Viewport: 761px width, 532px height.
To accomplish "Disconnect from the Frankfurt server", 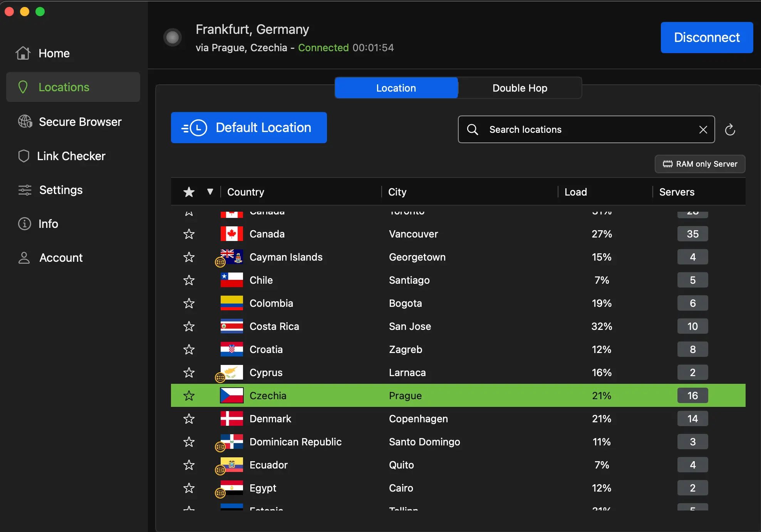I will coord(706,37).
